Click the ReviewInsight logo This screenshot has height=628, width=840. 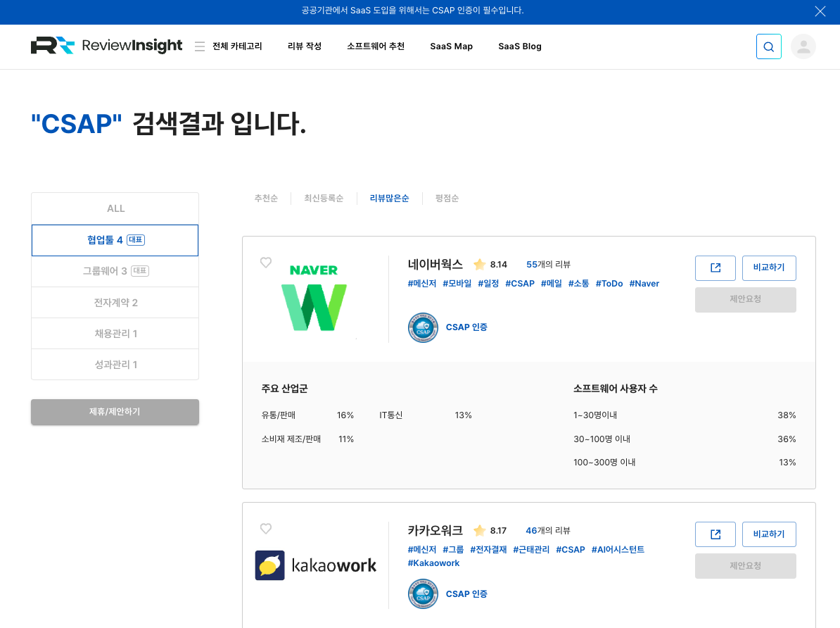click(106, 46)
